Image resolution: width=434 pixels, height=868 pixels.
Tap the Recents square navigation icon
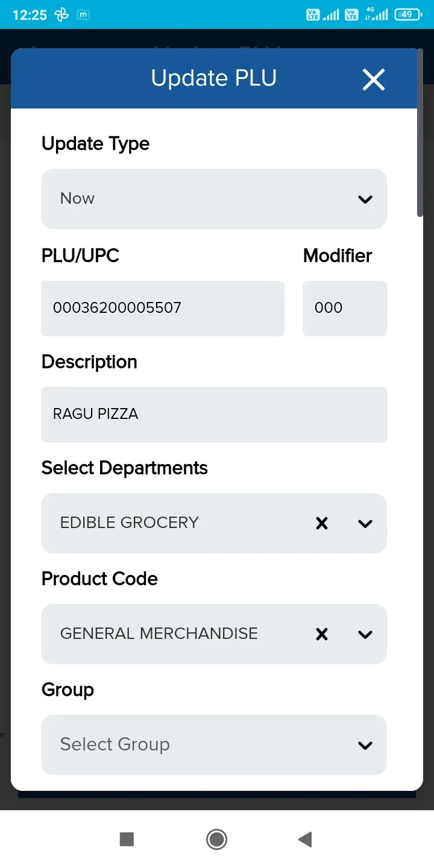click(127, 839)
